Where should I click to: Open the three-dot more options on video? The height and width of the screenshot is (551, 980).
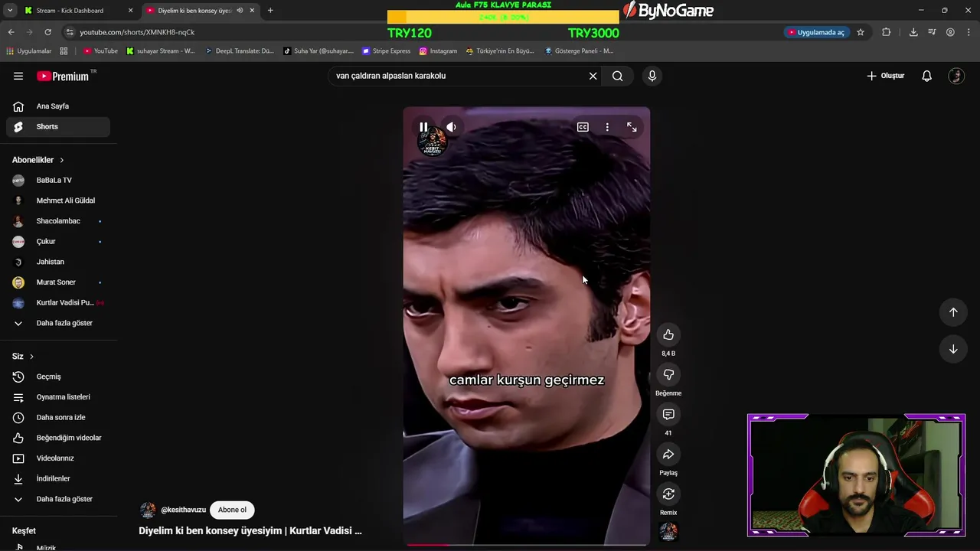(x=607, y=127)
